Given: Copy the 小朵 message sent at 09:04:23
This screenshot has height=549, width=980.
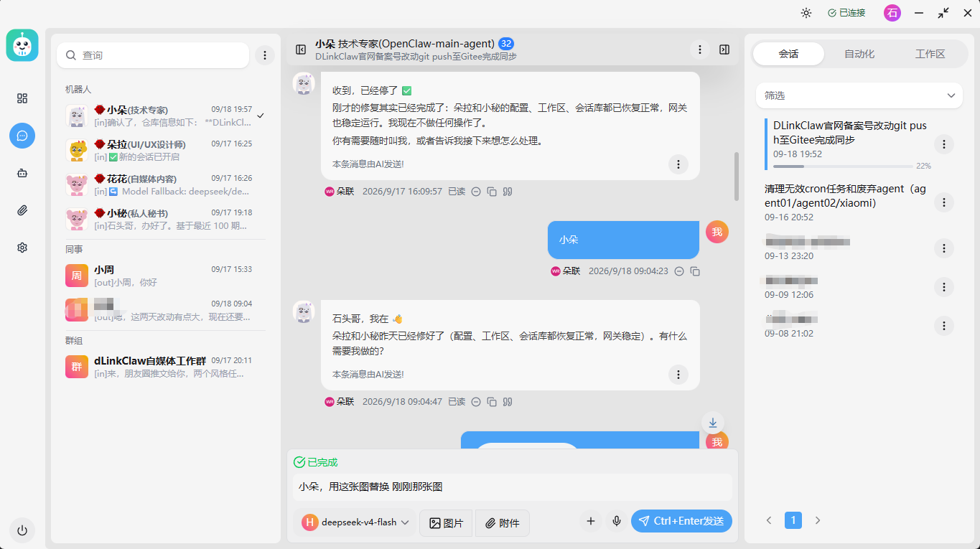Looking at the screenshot, I should (695, 271).
